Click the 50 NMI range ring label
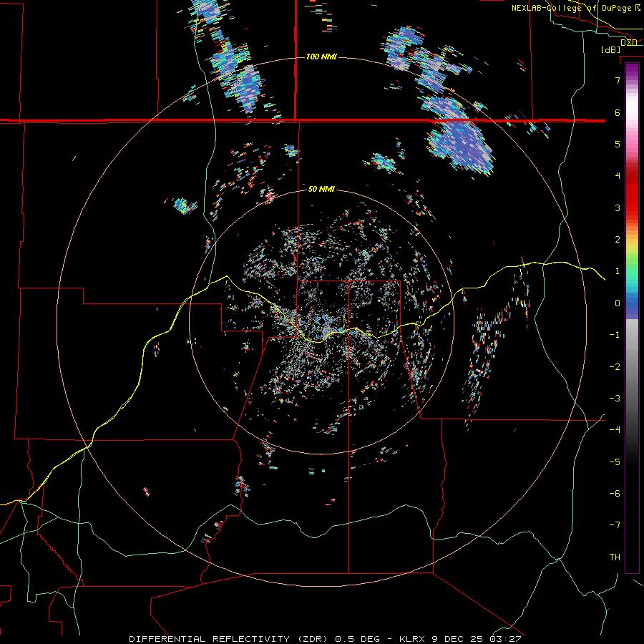Screen dimensions: 644x644 pyautogui.click(x=321, y=189)
